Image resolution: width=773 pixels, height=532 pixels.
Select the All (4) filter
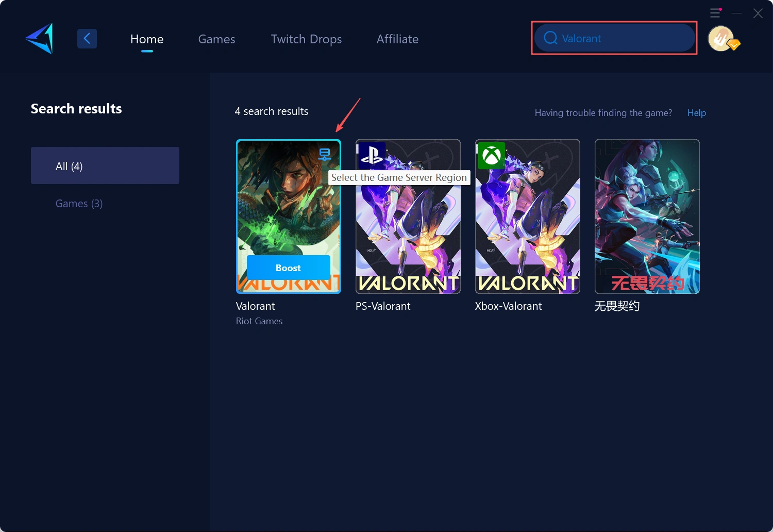click(105, 165)
